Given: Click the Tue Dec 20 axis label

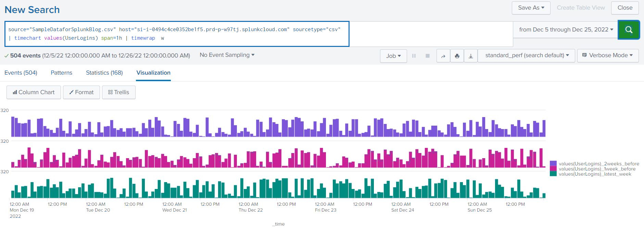Looking at the screenshot, I should (98, 210).
